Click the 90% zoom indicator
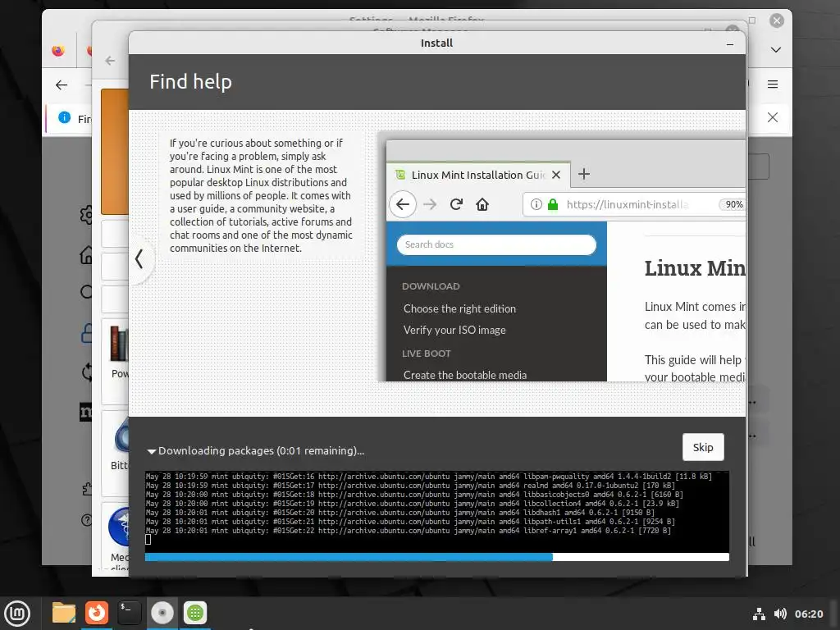 [x=733, y=204]
